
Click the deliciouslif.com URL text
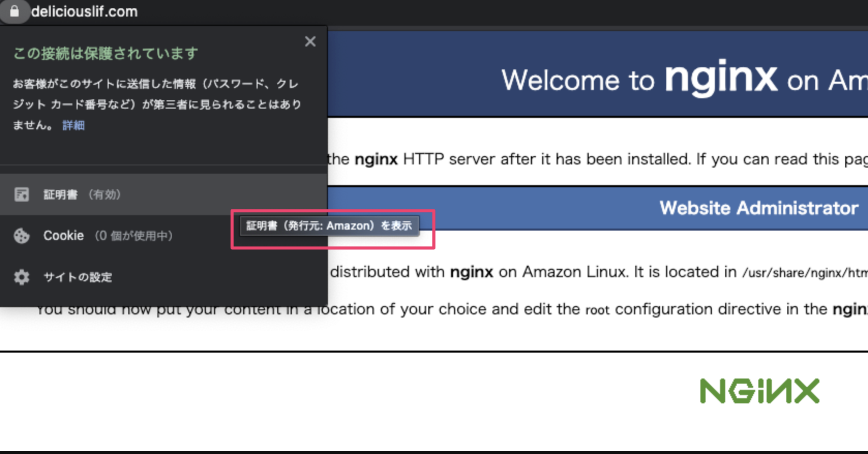pos(84,11)
